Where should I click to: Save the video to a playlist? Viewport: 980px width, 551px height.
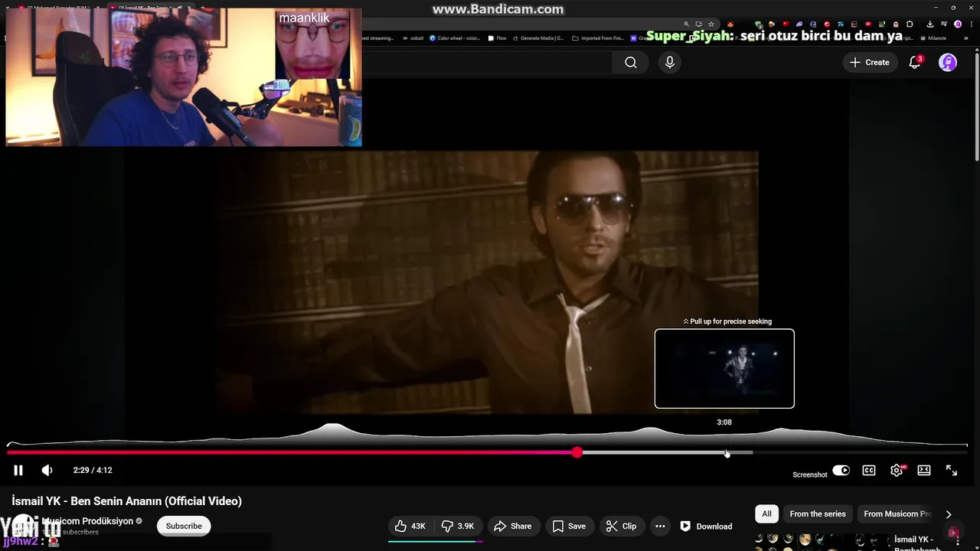[569, 526]
